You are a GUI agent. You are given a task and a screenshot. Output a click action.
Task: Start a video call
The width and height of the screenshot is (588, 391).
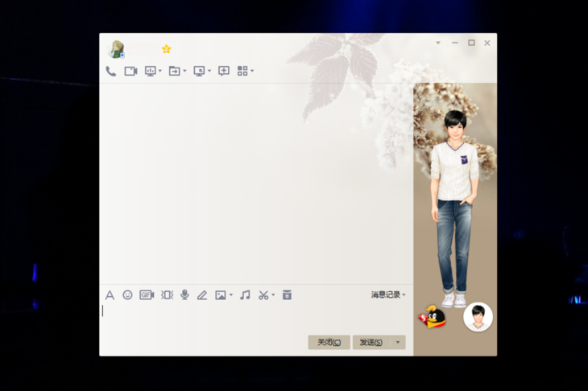click(130, 71)
